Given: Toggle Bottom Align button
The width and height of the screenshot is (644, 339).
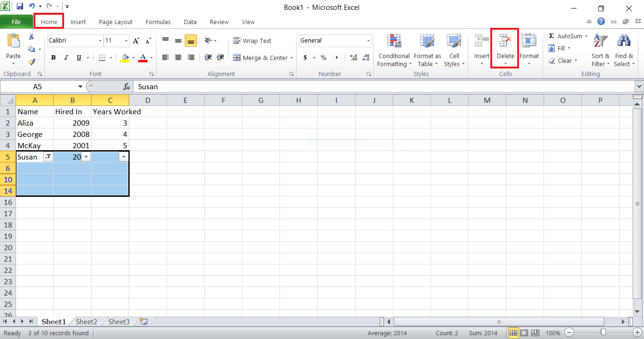Looking at the screenshot, I should 191,41.
